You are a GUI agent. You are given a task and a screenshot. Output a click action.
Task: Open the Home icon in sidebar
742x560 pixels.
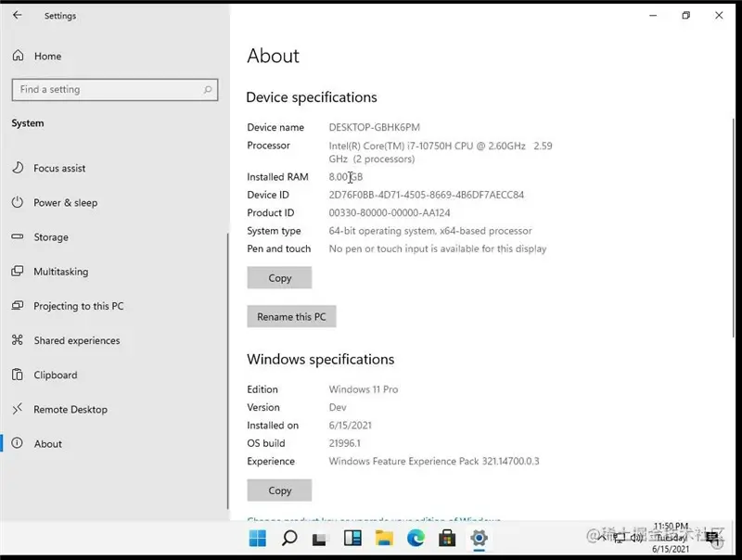tap(18, 56)
